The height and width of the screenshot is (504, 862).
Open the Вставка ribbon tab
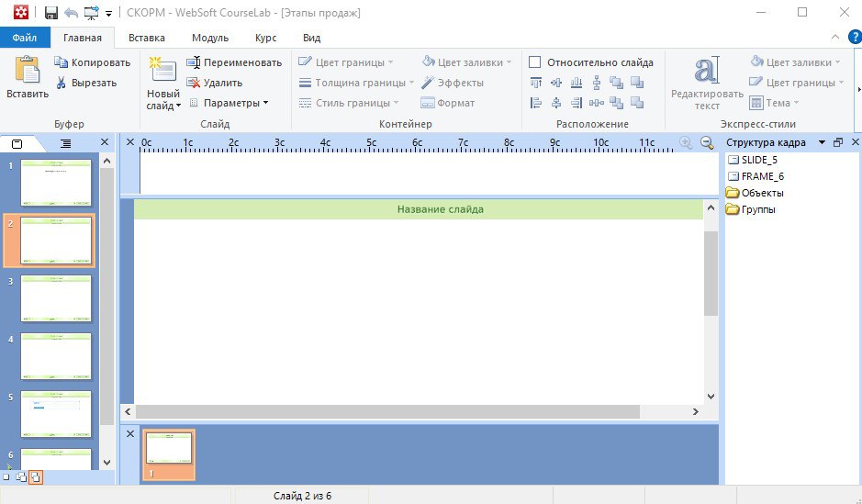tap(147, 38)
